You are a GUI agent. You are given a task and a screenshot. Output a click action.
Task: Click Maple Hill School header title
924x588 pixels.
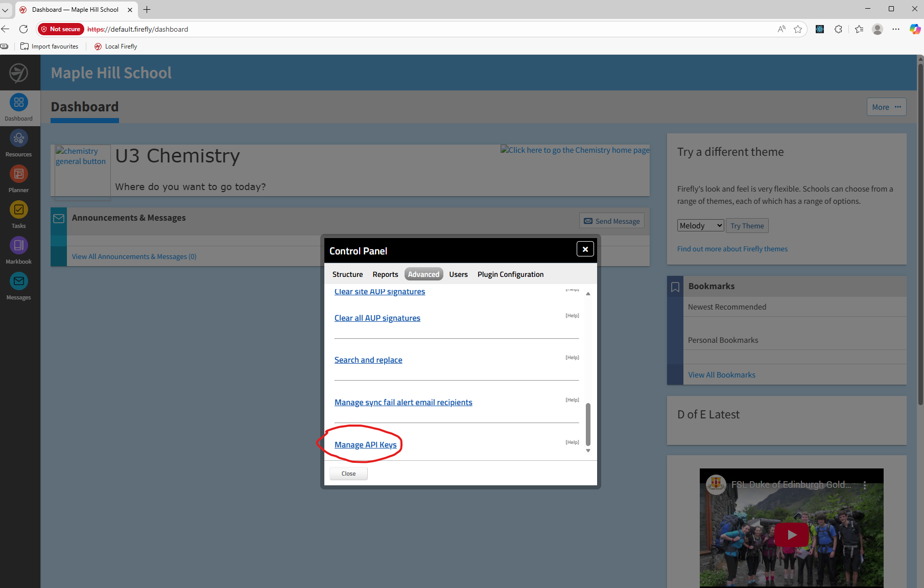[x=111, y=73]
